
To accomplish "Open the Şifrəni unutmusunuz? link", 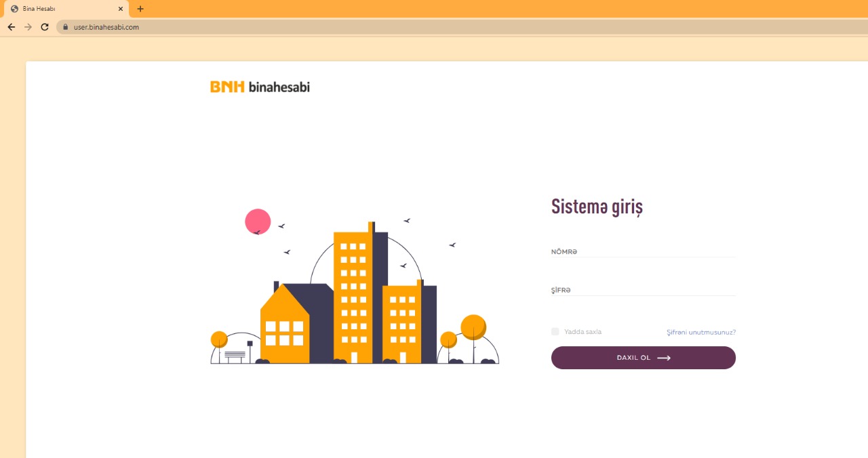I will pos(701,332).
